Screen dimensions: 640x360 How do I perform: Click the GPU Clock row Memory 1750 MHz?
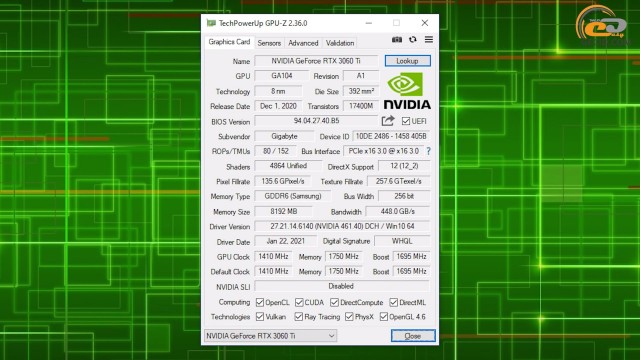[343, 256]
